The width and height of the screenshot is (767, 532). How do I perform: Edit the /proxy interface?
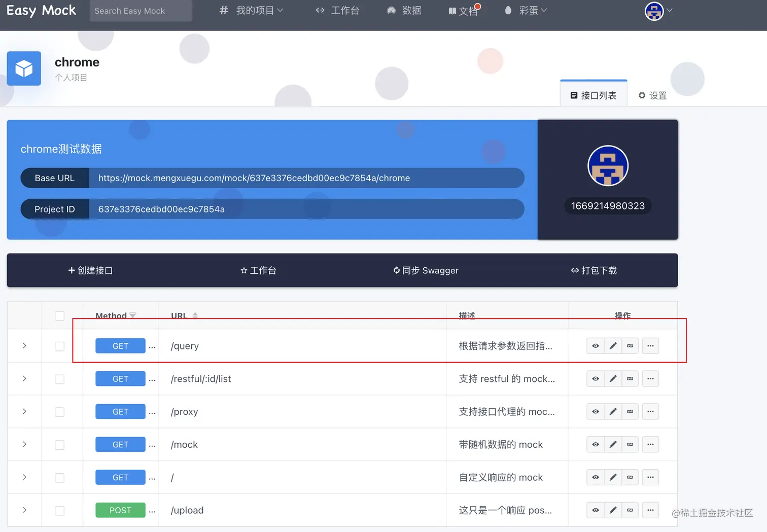tap(613, 412)
